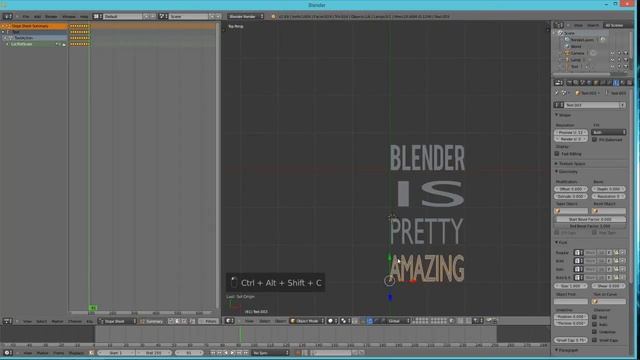Select the rotate manipulator icon
The image size is (640, 360).
376,321
